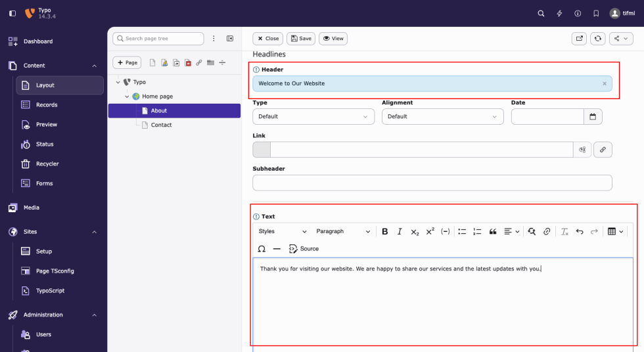Select the folder page type icon
Screen dimensions: 644x352
pyautogui.click(x=211, y=63)
